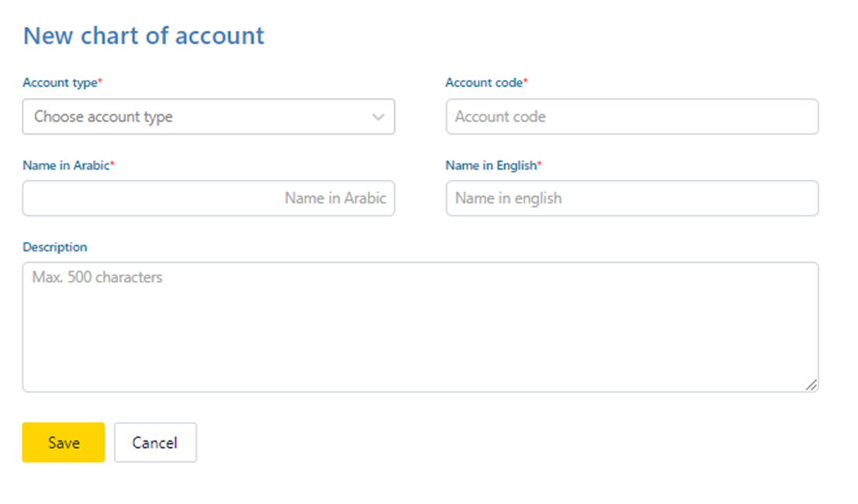Image resolution: width=858 pixels, height=504 pixels.
Task: Click inside the Description text area
Action: pyautogui.click(x=419, y=333)
